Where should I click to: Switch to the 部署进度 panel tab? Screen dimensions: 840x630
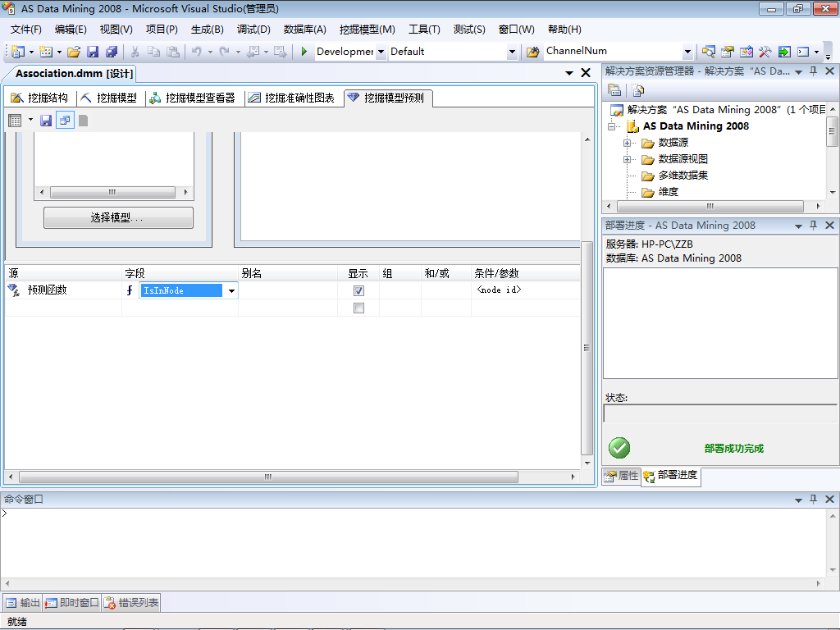[671, 476]
